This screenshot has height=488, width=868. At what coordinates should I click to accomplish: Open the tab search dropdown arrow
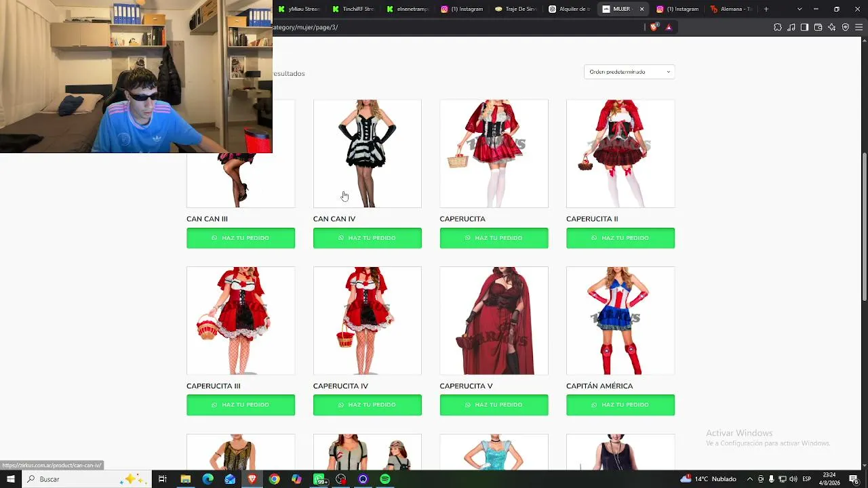pos(800,9)
